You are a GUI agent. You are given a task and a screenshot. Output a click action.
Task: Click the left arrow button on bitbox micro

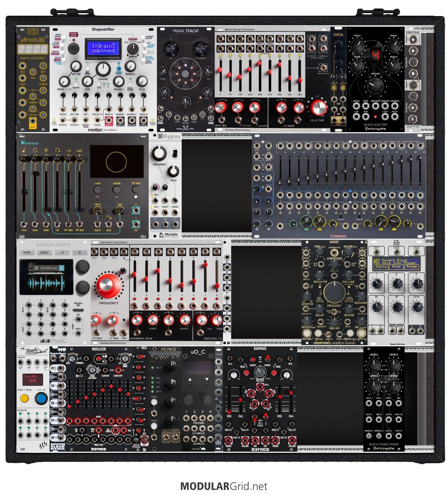click(62, 252)
